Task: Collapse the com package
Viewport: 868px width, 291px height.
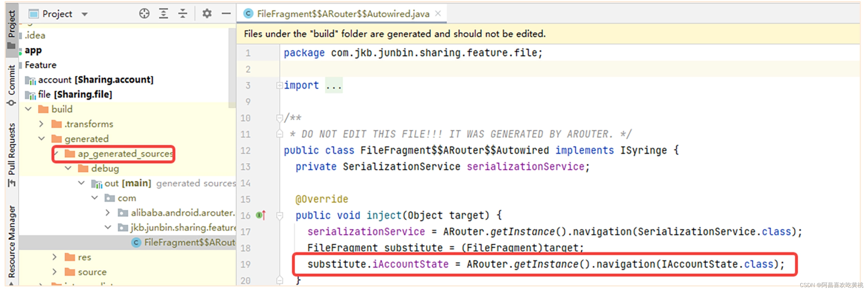Action: click(x=95, y=198)
